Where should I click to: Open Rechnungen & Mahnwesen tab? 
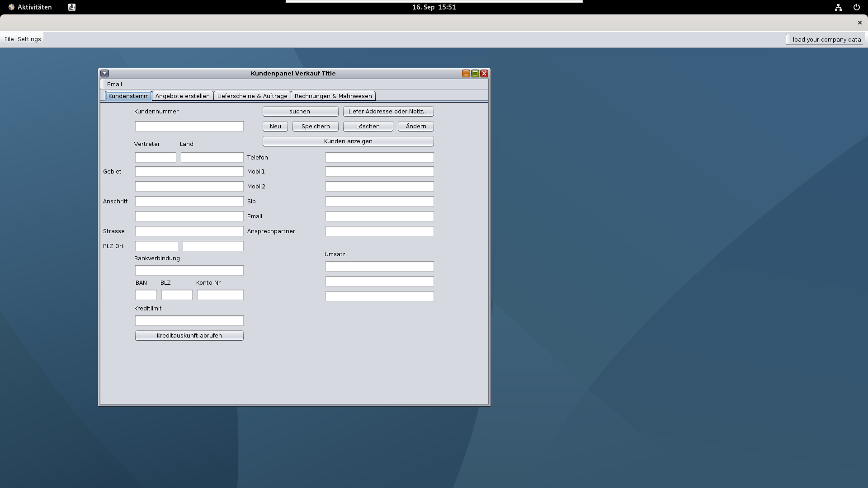pyautogui.click(x=333, y=96)
